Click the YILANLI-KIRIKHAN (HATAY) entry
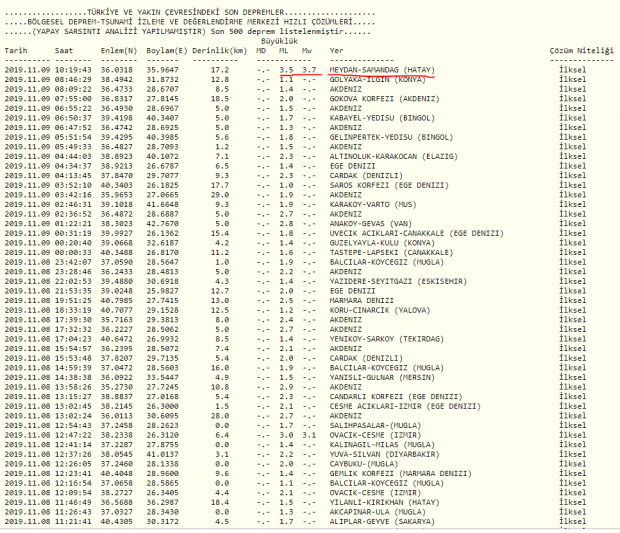 384,502
